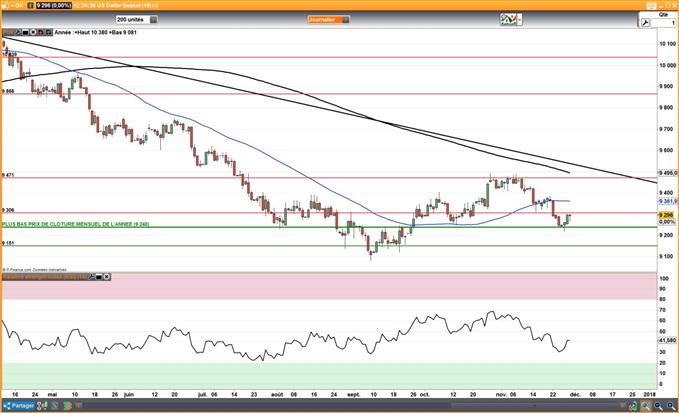Click the 9 495,0 price axis label
This screenshot has width=679, height=413.
(667, 173)
